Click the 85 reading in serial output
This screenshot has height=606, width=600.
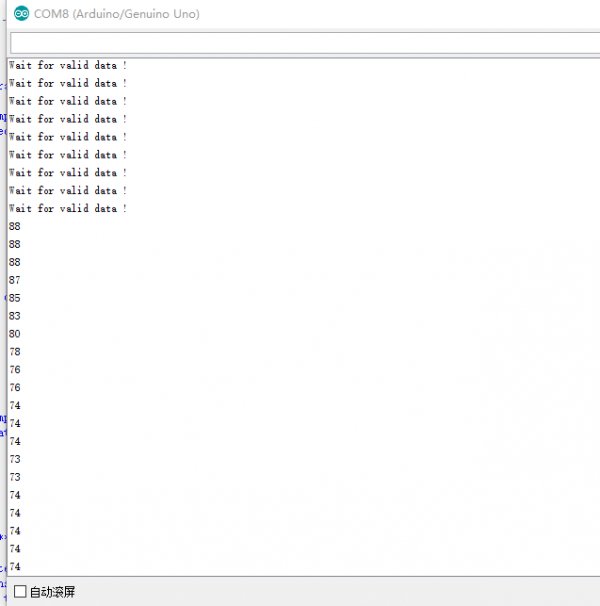pyautogui.click(x=14, y=298)
